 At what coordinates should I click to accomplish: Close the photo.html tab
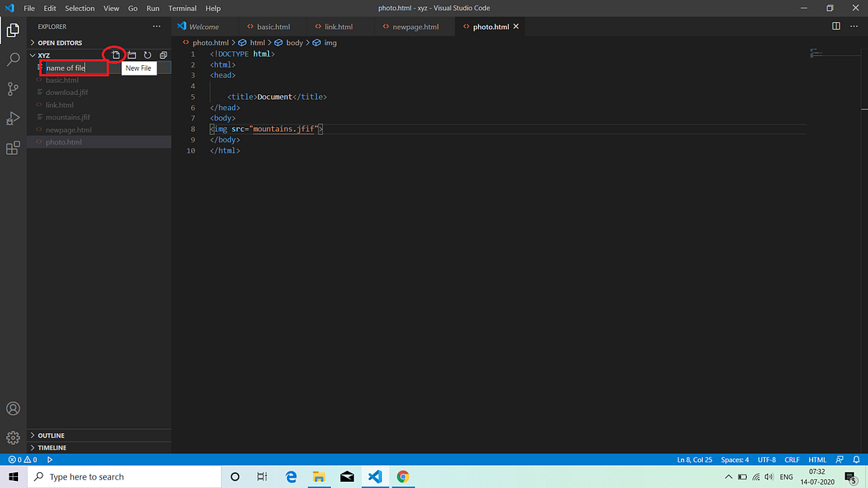pos(516,27)
